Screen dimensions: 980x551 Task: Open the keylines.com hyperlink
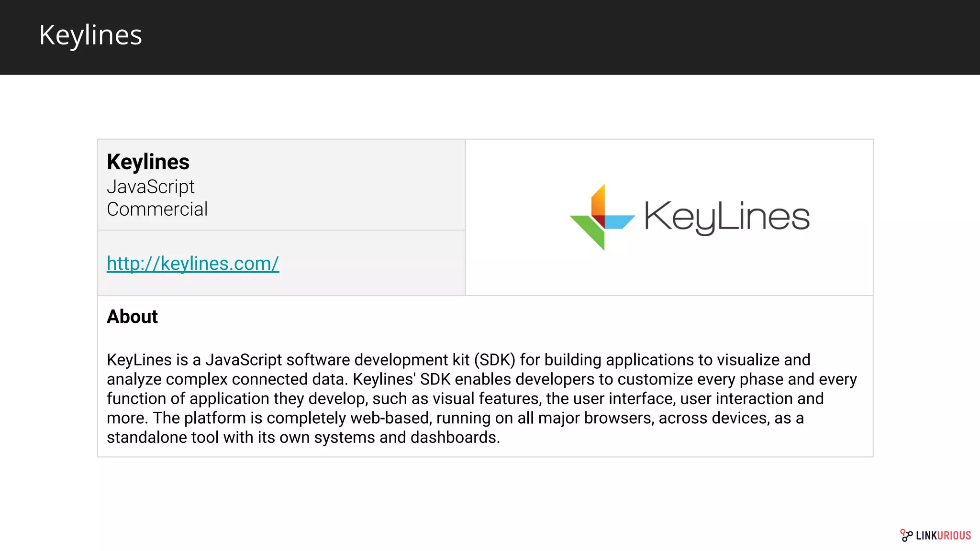click(x=192, y=264)
